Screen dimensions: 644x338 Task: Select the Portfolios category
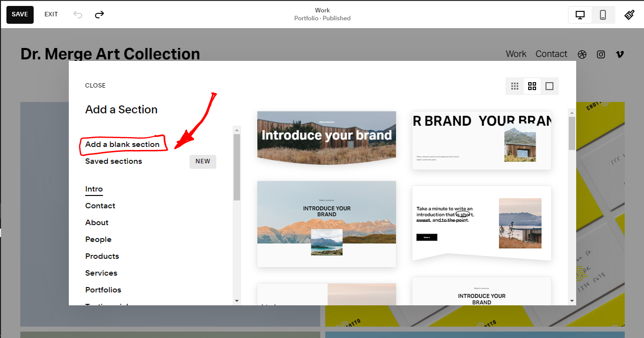coord(103,290)
